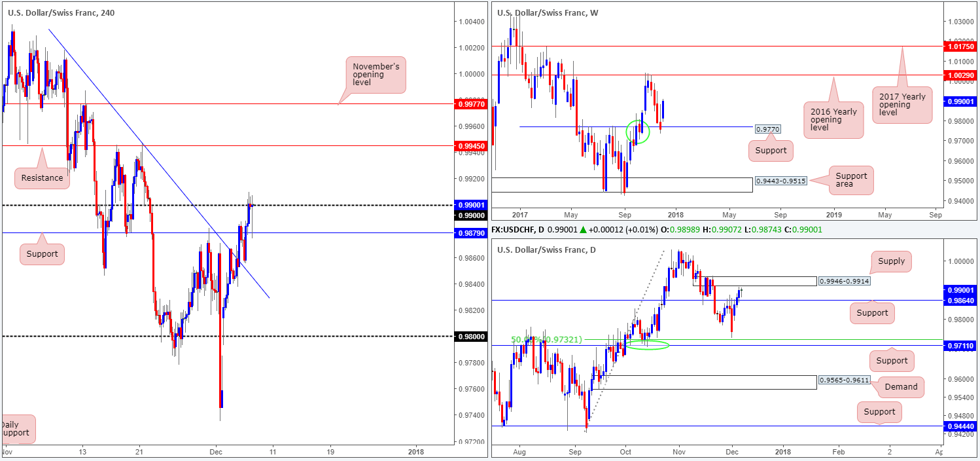Select the green circle drawing on the weekly chart

tap(638, 131)
